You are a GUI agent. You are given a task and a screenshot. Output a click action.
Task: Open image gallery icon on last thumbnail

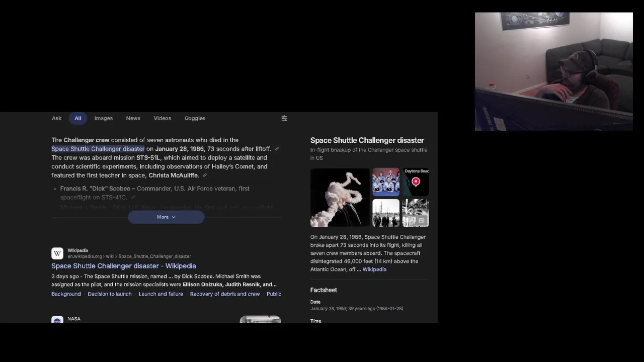422,221
